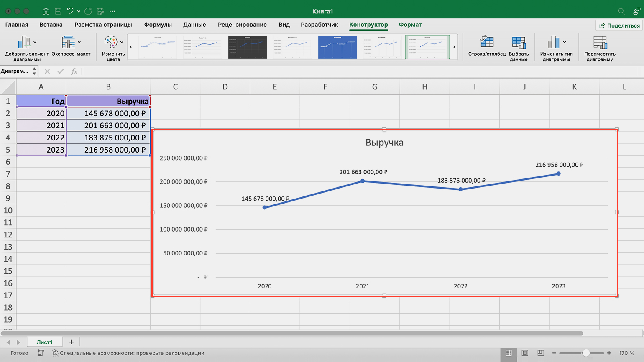
Task: Open the collaboration people icon at top right
Action: [636, 11]
